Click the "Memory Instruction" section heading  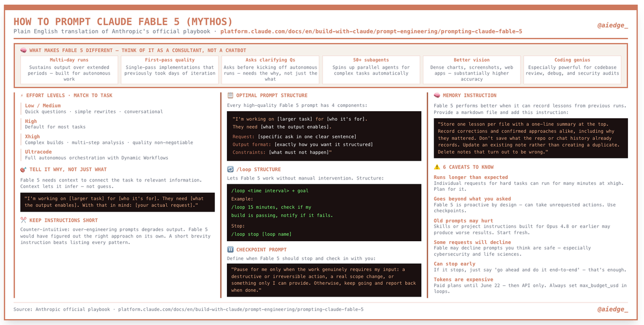470,95
